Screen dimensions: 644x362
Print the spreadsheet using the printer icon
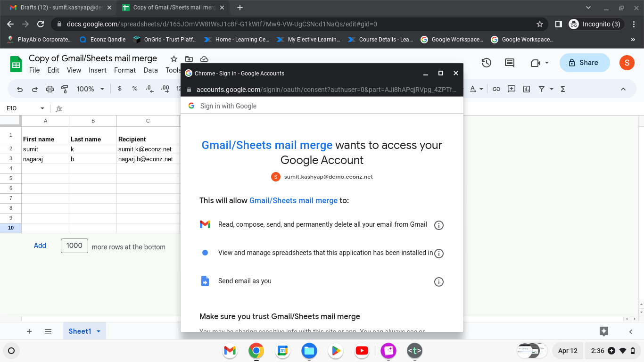(50, 89)
